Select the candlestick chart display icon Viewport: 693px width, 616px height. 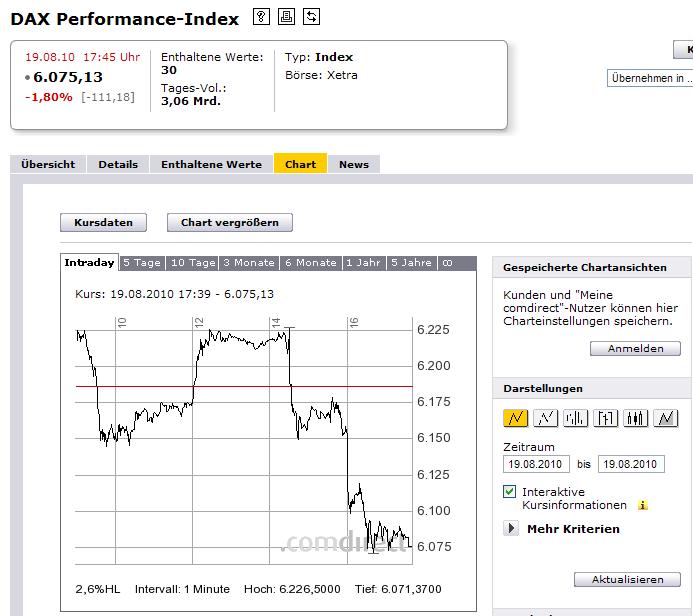pyautogui.click(x=636, y=418)
